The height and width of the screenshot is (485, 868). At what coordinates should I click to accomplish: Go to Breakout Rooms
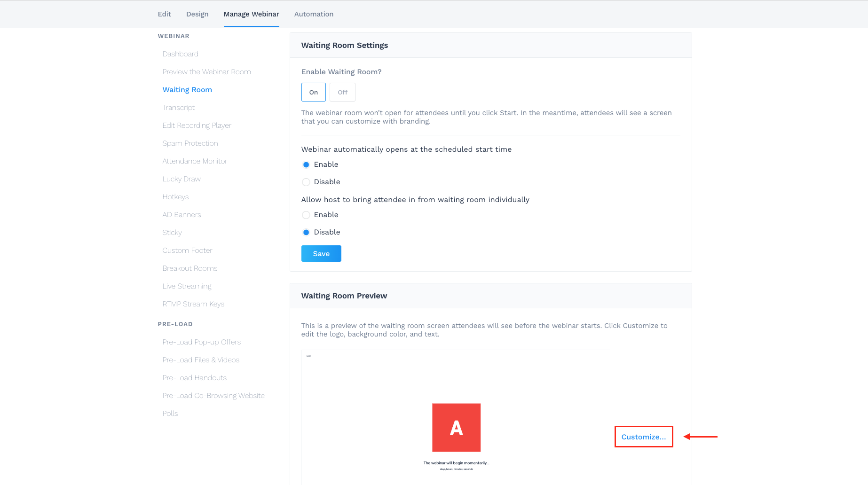(x=190, y=268)
